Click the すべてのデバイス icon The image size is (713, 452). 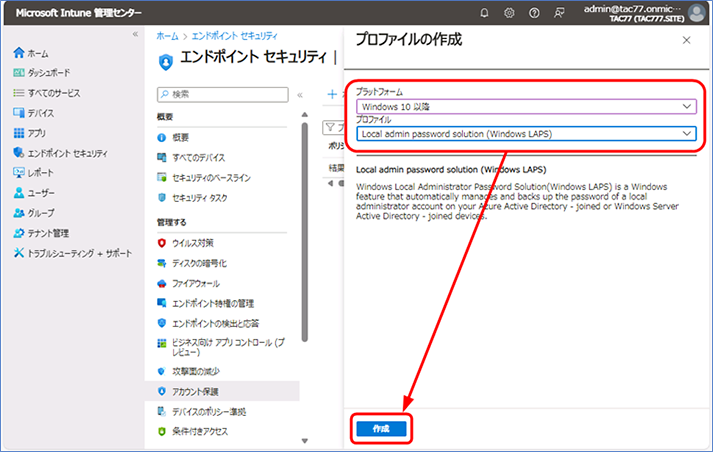point(161,157)
